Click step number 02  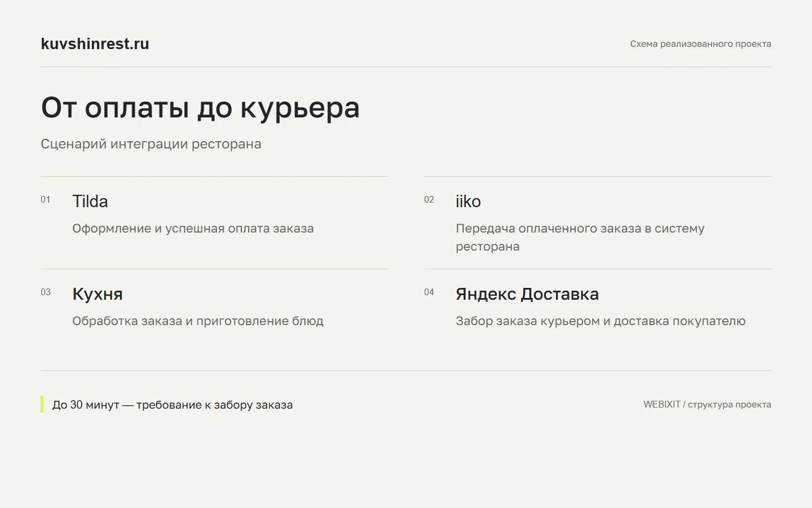(429, 200)
